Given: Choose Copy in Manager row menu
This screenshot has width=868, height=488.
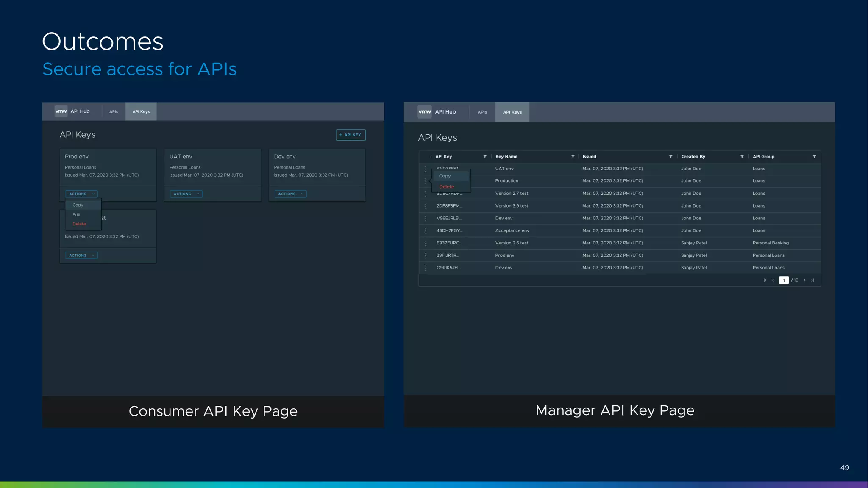Looking at the screenshot, I should [x=451, y=176].
